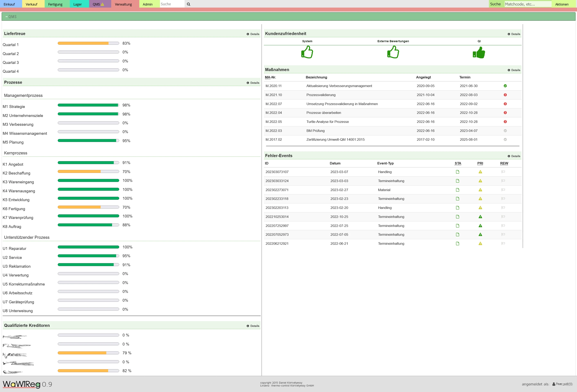Click the Matchcode search input field
The image size is (577, 392).
(528, 4)
